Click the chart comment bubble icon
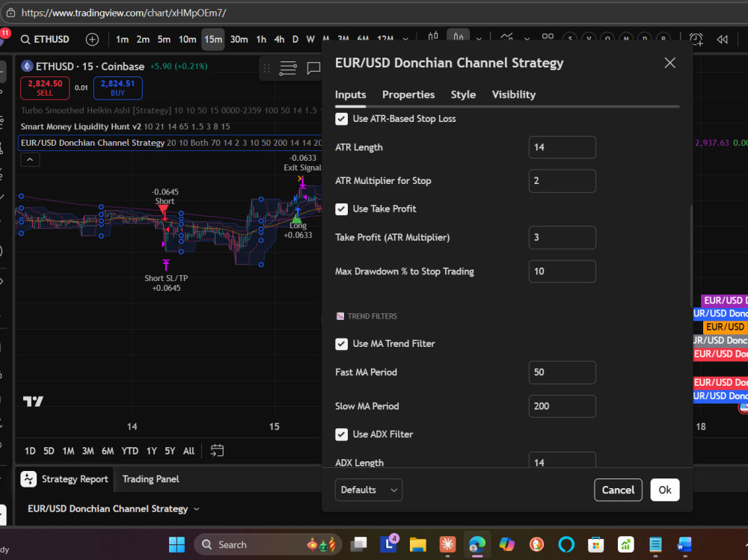The height and width of the screenshot is (560, 748). click(x=313, y=69)
